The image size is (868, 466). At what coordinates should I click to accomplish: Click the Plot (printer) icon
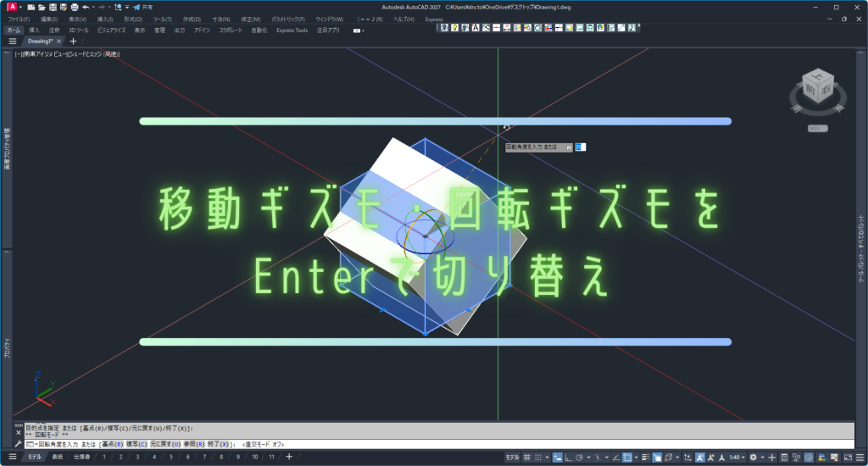point(74,7)
